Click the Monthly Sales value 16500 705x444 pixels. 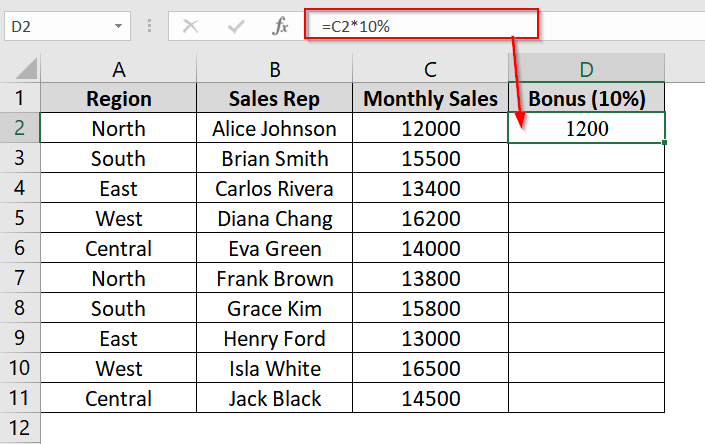430,368
